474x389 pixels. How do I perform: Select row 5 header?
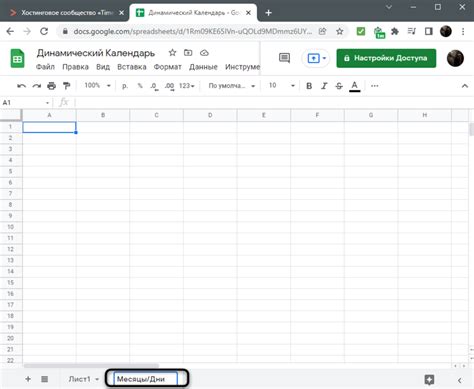pyautogui.click(x=11, y=171)
